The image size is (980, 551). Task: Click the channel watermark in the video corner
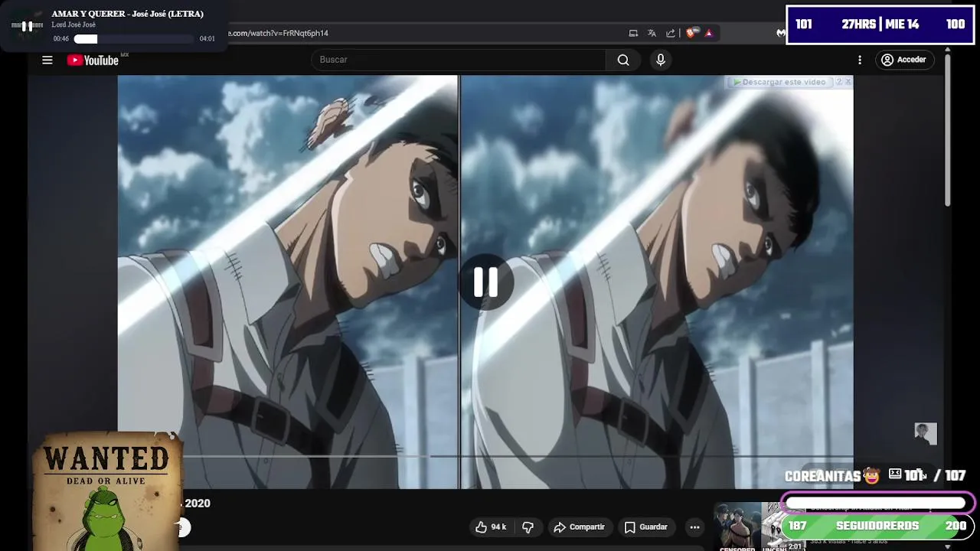(926, 434)
